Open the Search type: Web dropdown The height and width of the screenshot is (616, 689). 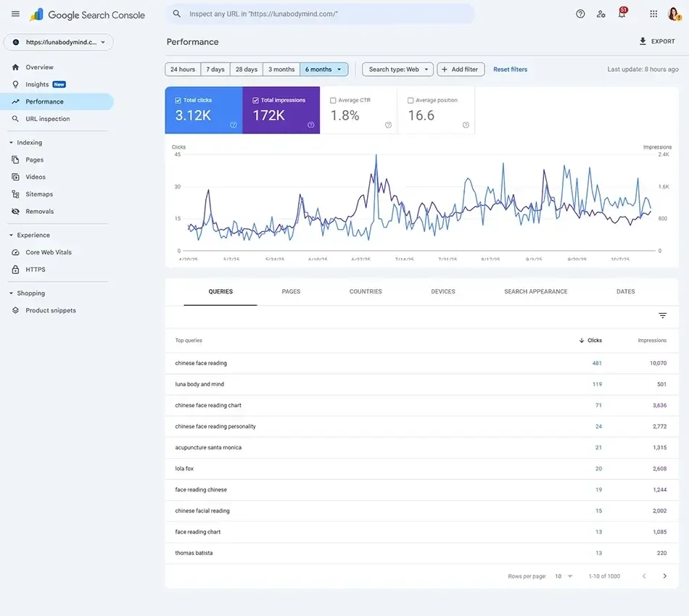tap(397, 69)
